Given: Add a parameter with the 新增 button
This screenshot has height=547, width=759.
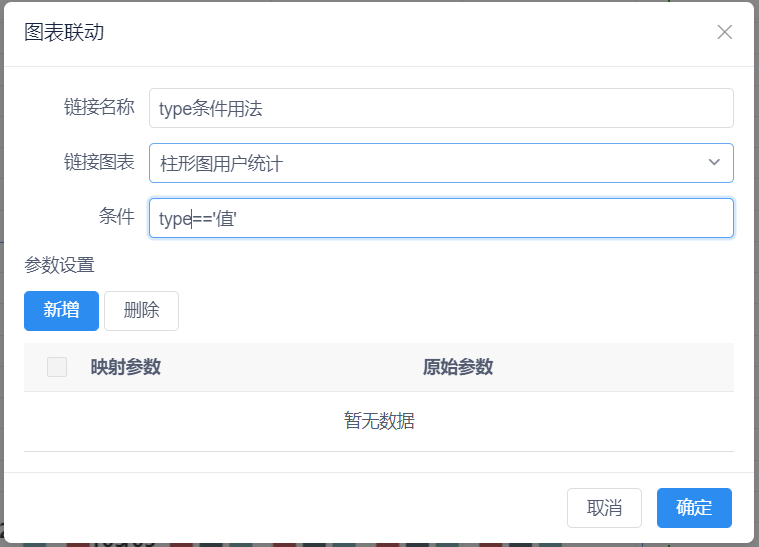Looking at the screenshot, I should (x=61, y=311).
